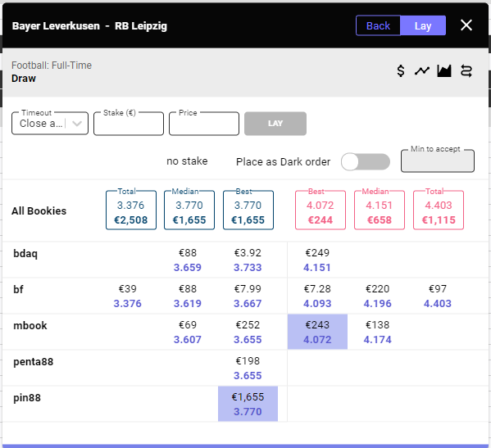This screenshot has height=448, width=491.
Task: Click the pin88 bookie name
Action: [x=27, y=398]
